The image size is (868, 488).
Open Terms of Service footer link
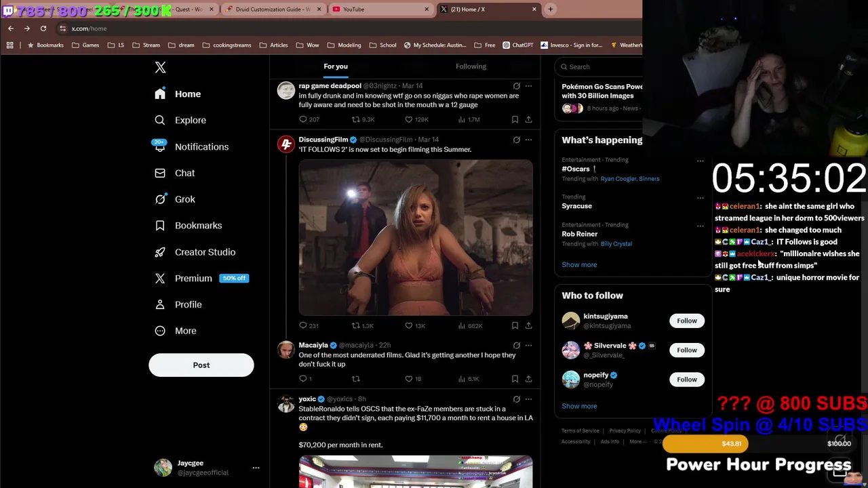tap(580, 431)
